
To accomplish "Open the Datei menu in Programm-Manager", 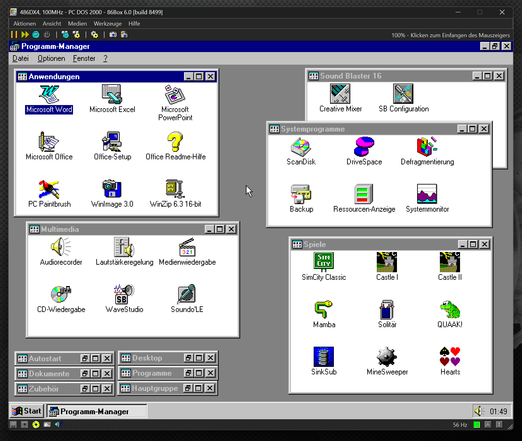I will point(20,59).
